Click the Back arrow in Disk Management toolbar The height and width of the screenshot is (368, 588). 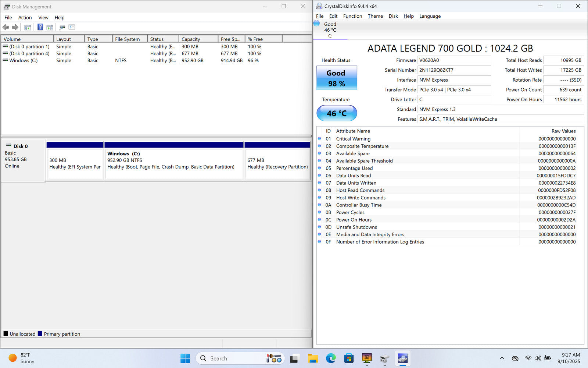click(6, 27)
